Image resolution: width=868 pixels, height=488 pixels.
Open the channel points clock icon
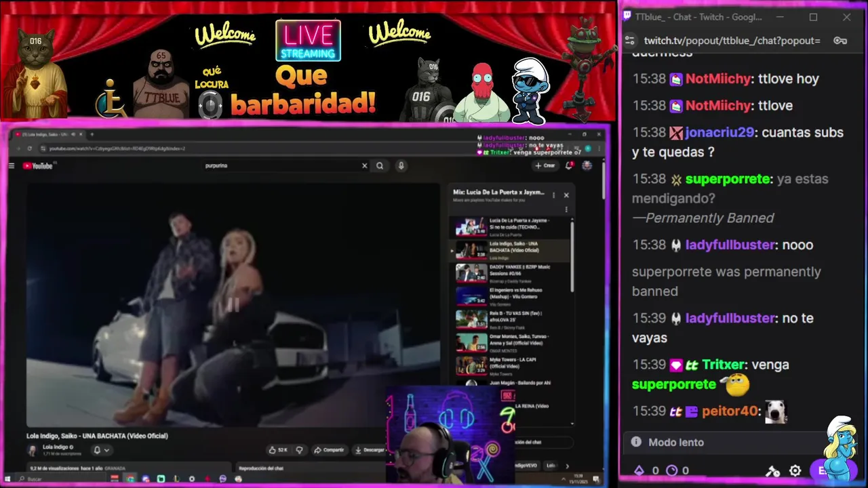672,470
